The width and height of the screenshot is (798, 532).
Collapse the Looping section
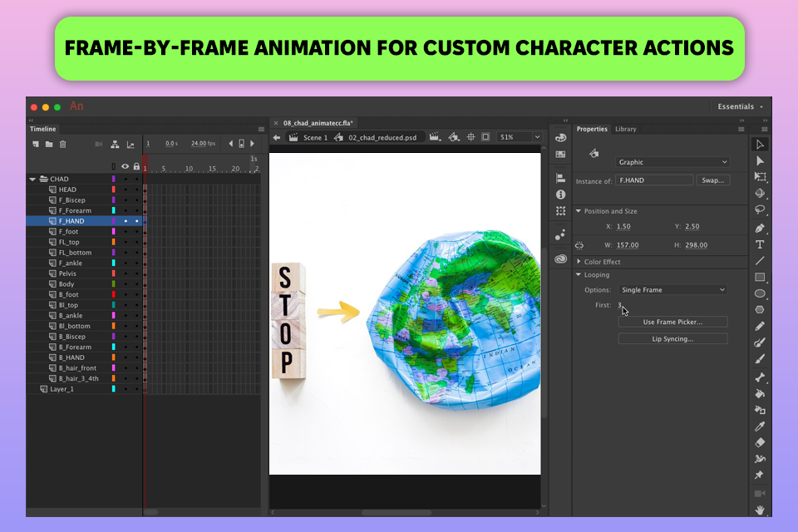[x=579, y=274]
